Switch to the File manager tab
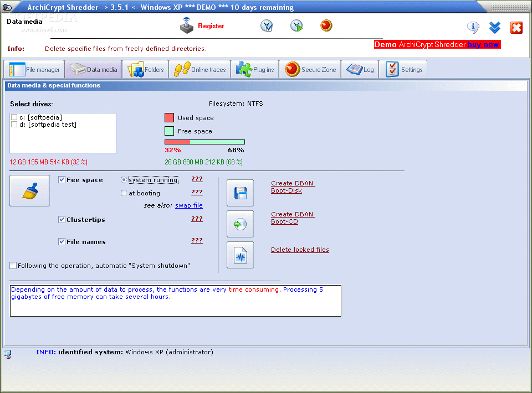The image size is (532, 393). coord(34,69)
